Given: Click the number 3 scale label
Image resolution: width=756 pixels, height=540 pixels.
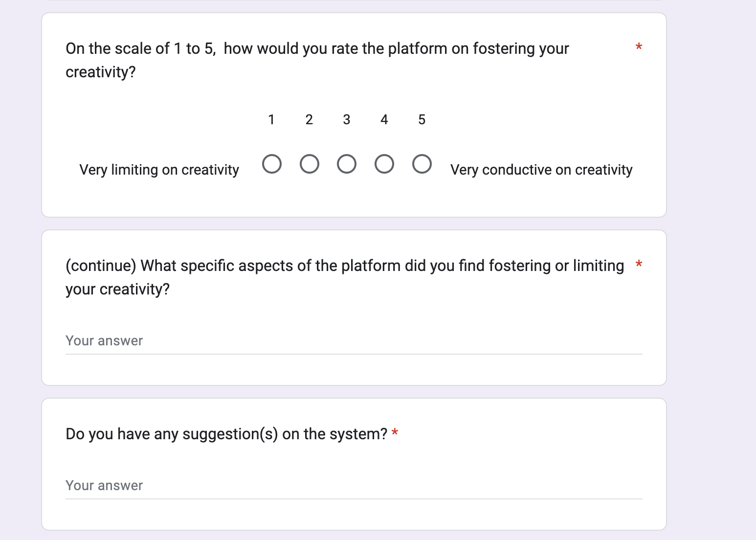Looking at the screenshot, I should click(347, 120).
